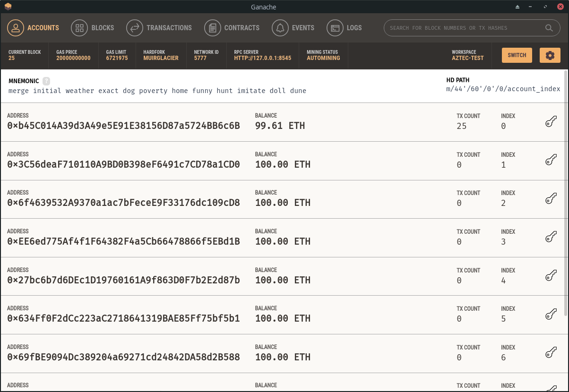
Task: Click address 0xEE6ed775Af4f1F64382F4a5Cb66478866f5EBd1B
Action: click(124, 242)
